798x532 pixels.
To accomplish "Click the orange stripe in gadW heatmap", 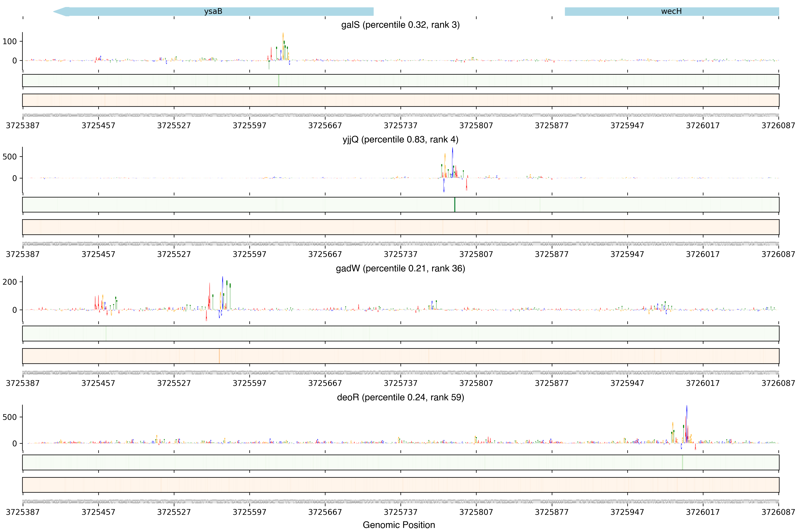I will [x=219, y=356].
